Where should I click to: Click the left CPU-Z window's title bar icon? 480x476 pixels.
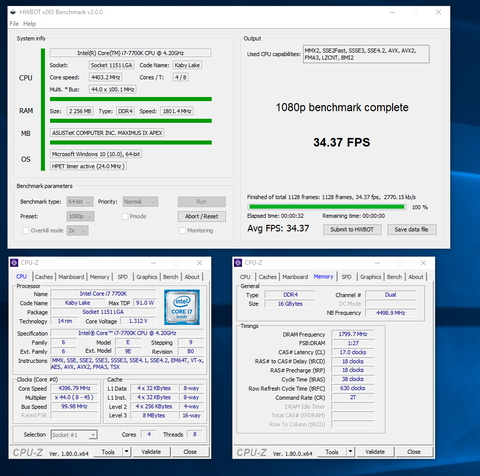point(14,263)
